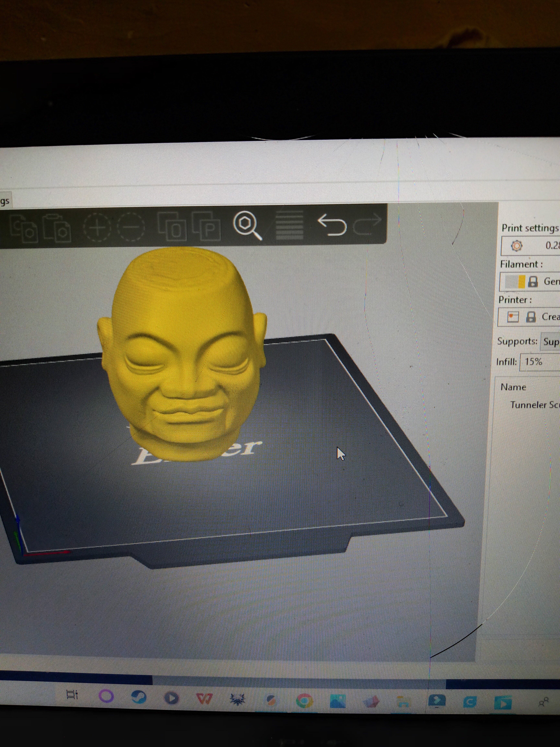560x747 pixels.
Task: Click the purple circle Cortana taskbar icon
Action: (106, 696)
